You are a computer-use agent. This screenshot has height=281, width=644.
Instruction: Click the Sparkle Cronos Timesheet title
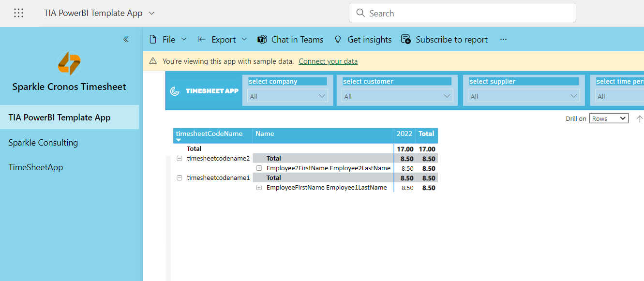(x=69, y=87)
